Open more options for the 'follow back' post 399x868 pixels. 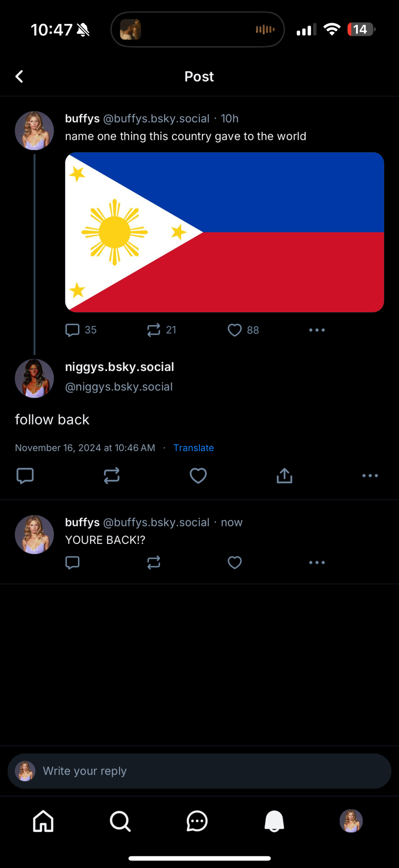click(x=370, y=476)
